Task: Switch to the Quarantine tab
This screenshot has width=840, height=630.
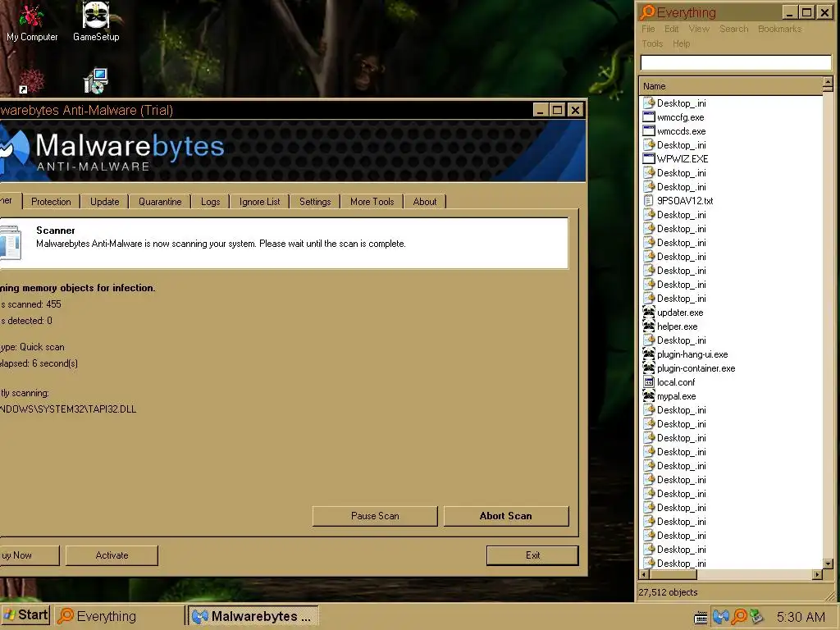Action: 160,202
